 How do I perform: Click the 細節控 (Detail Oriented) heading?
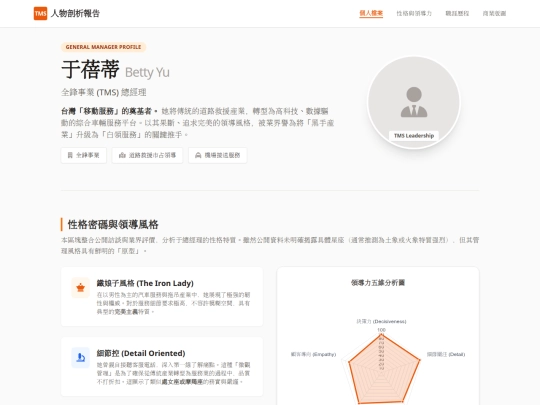point(141,353)
